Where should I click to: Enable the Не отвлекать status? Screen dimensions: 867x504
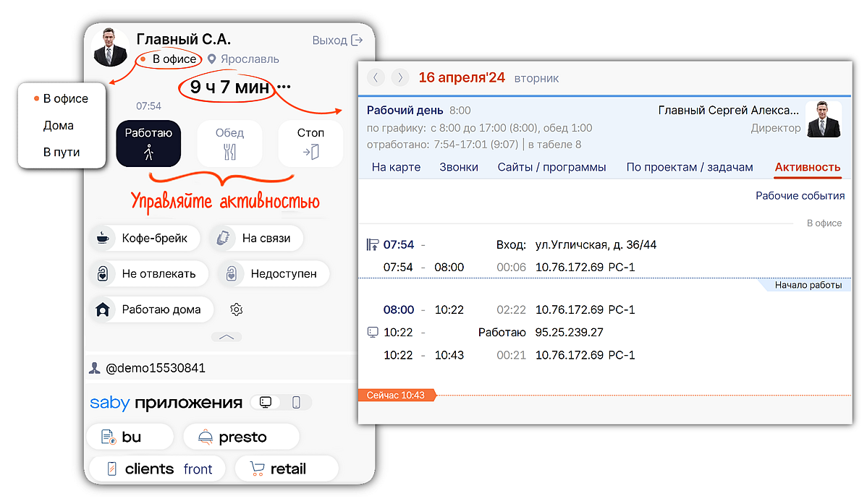pos(149,274)
